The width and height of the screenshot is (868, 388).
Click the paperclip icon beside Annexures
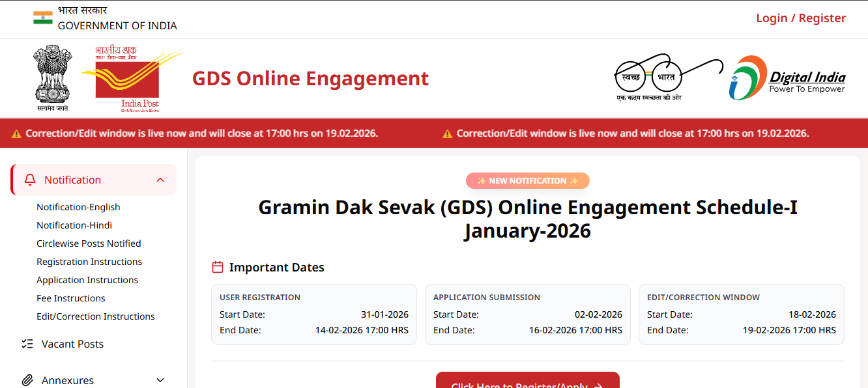[x=27, y=380]
